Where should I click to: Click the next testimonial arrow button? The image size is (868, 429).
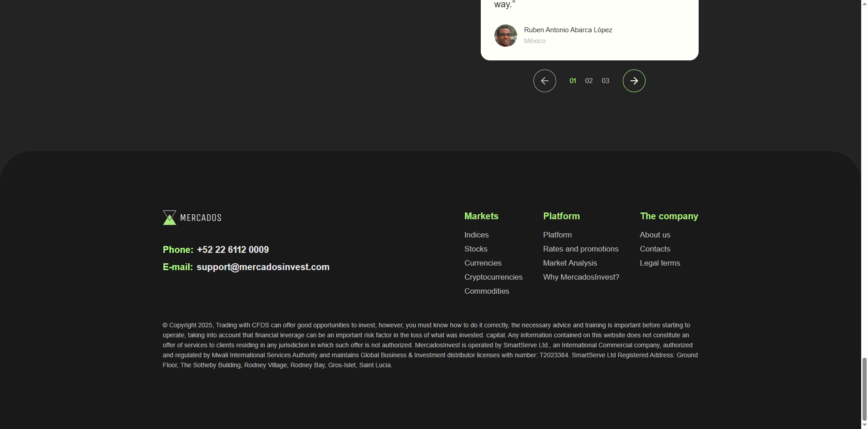(634, 81)
